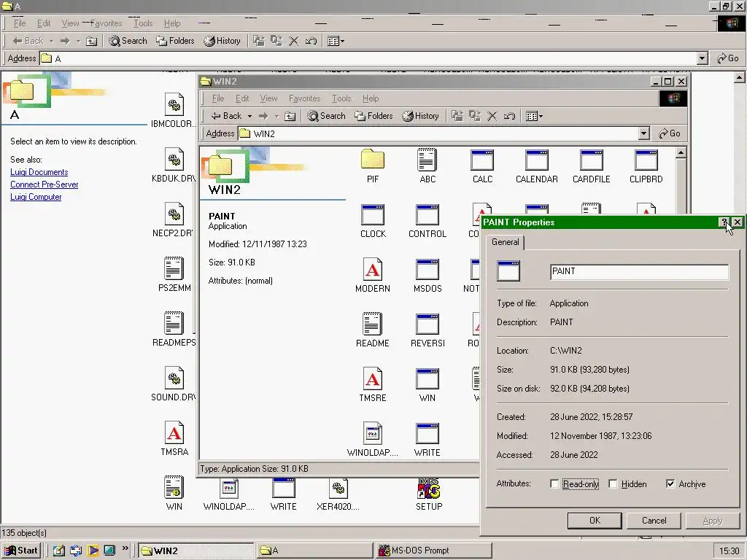
Task: Click Search button in WIN2 toolbar
Action: 326,116
